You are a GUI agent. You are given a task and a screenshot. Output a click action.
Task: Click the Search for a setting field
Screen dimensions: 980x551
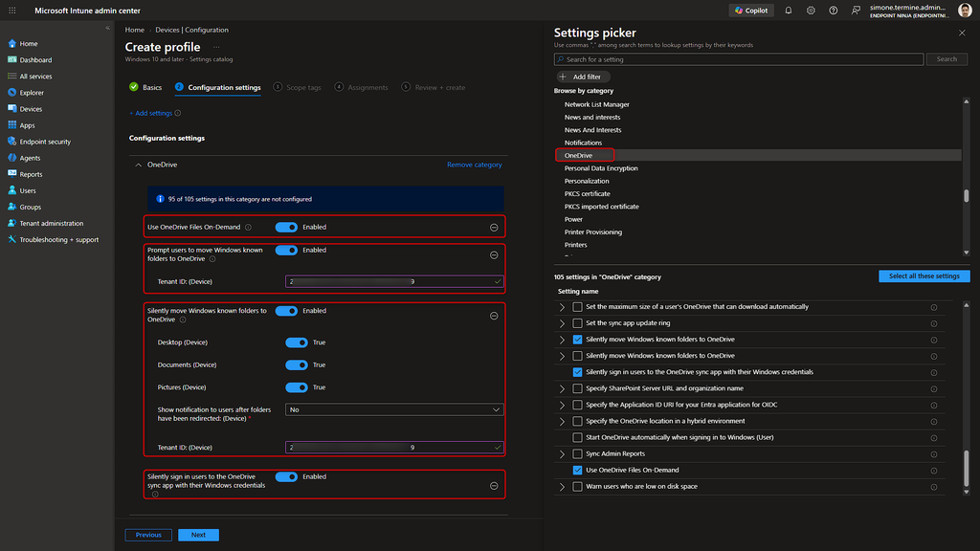[738, 59]
